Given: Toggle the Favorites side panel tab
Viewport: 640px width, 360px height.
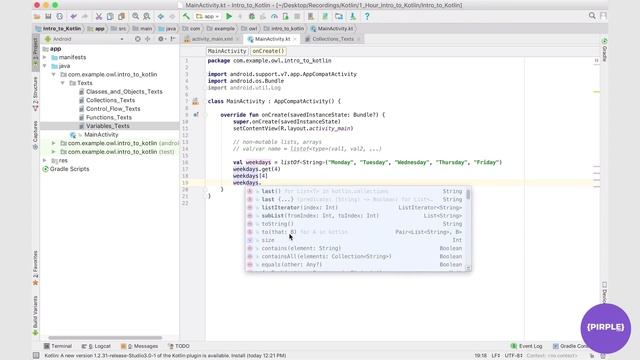Looking at the screenshot, I should click(36, 268).
